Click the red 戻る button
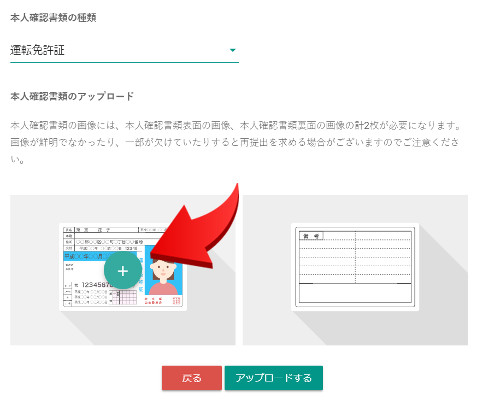 coord(192,378)
